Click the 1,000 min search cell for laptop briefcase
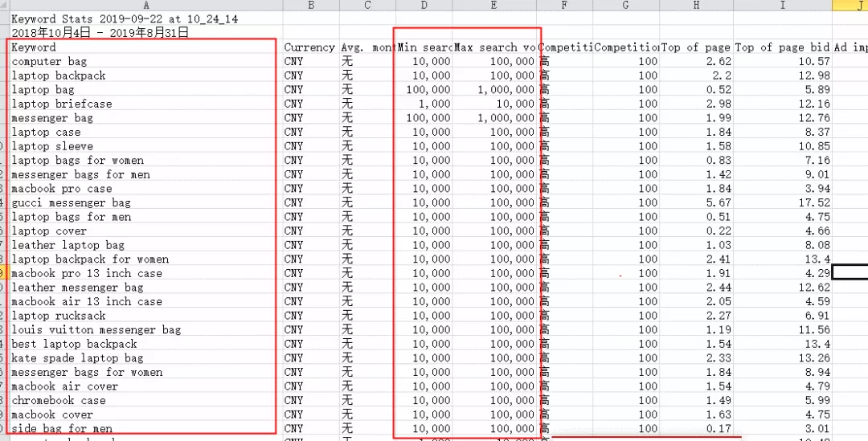Image resolution: width=868 pixels, height=441 pixels. click(424, 104)
